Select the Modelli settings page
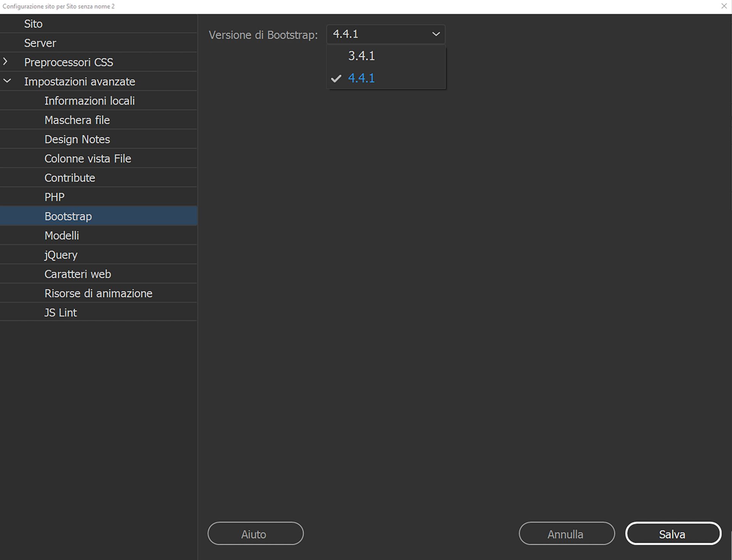This screenshot has width=732, height=560. (x=62, y=235)
